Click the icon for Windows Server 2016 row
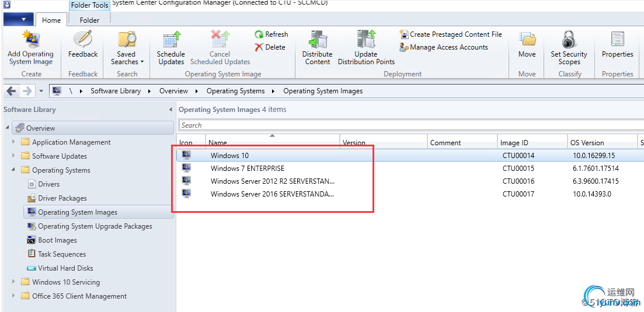The image size is (644, 312). tap(187, 194)
